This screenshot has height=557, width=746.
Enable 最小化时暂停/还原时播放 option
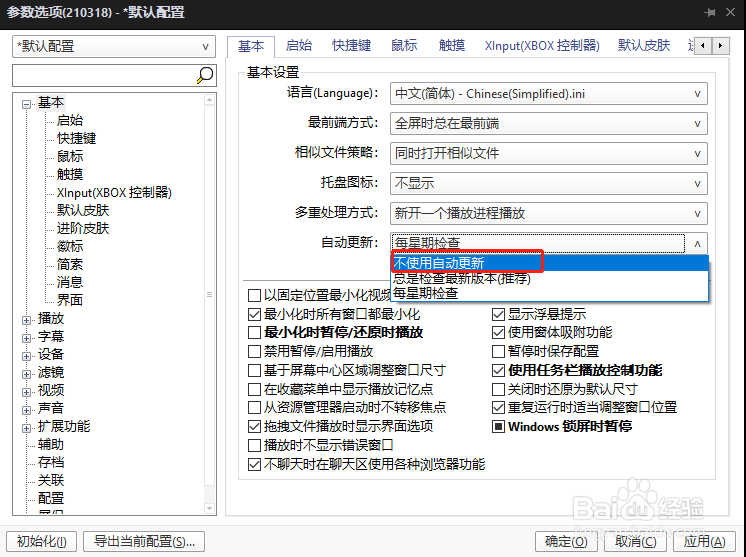[255, 332]
